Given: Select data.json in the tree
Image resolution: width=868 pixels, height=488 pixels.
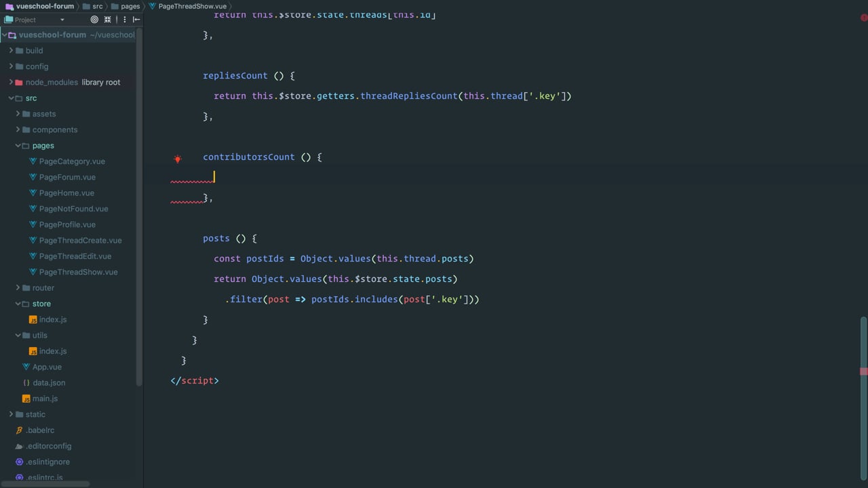Looking at the screenshot, I should click(49, 383).
